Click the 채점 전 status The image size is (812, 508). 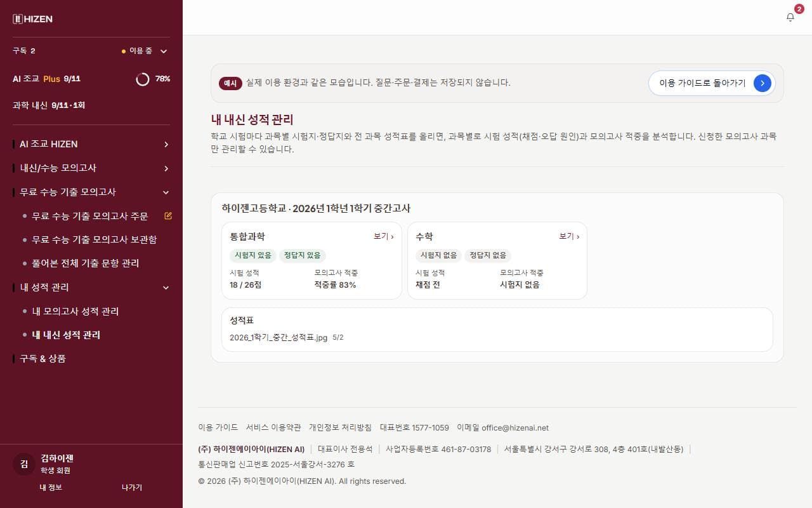coord(428,285)
